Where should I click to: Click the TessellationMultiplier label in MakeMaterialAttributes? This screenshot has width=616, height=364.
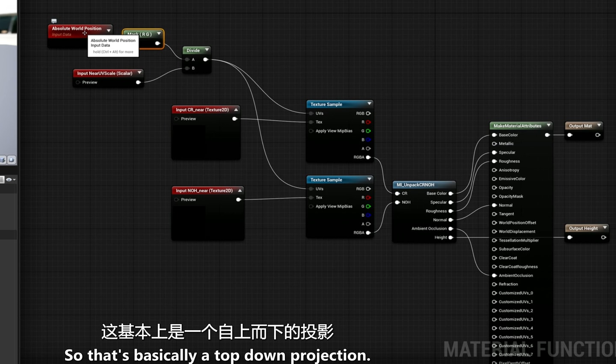[518, 240]
